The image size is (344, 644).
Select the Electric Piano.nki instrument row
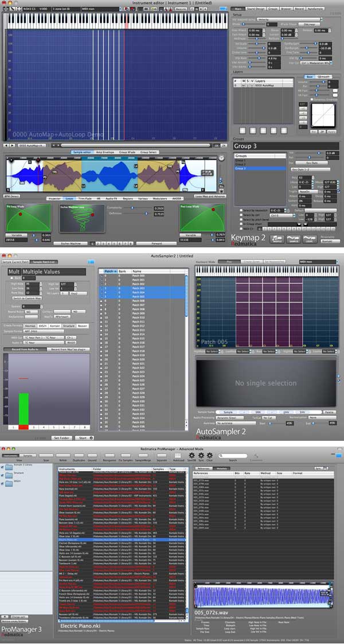point(122,540)
